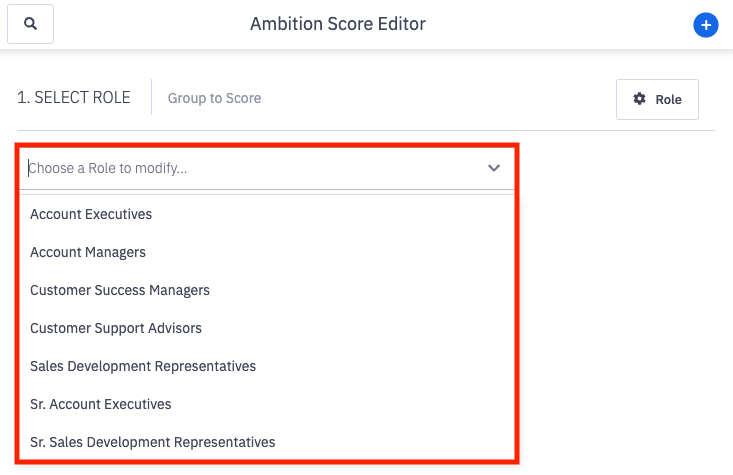Viewport: 733px width, 475px height.
Task: Click the gear icon on Role button
Action: [640, 99]
